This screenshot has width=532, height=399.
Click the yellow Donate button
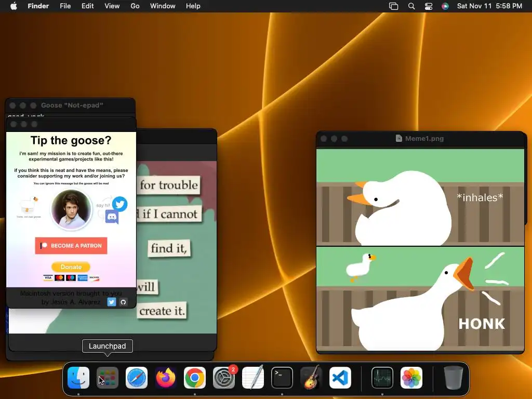pos(71,267)
